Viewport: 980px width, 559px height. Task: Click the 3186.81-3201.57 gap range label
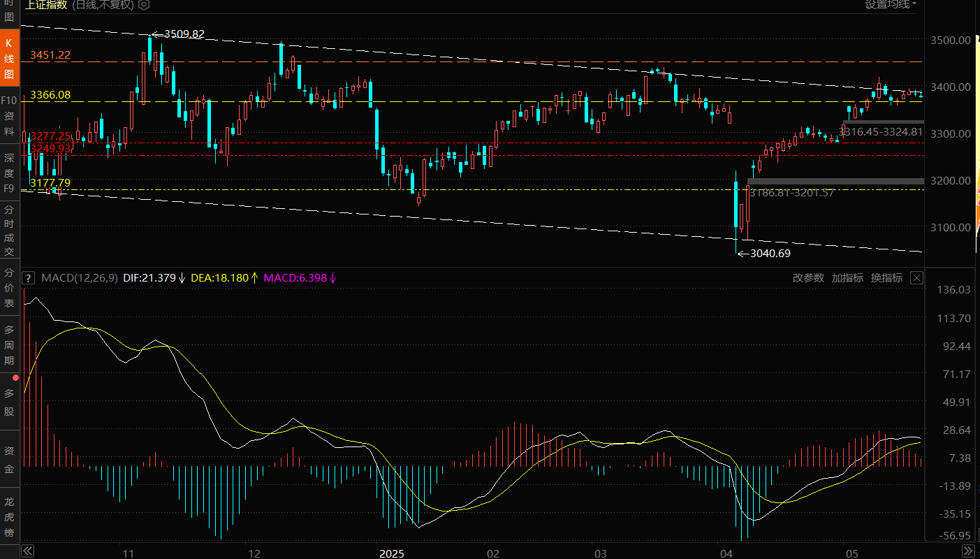[x=791, y=192]
